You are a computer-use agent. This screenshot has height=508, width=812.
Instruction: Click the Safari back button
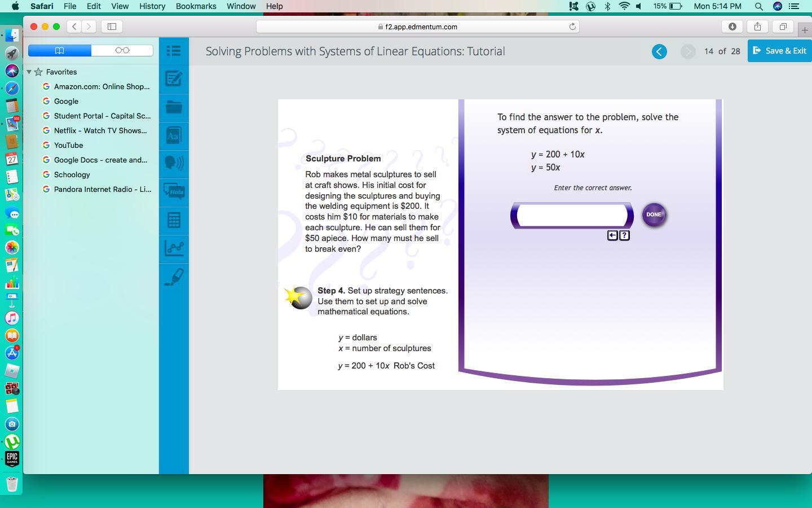coord(74,27)
